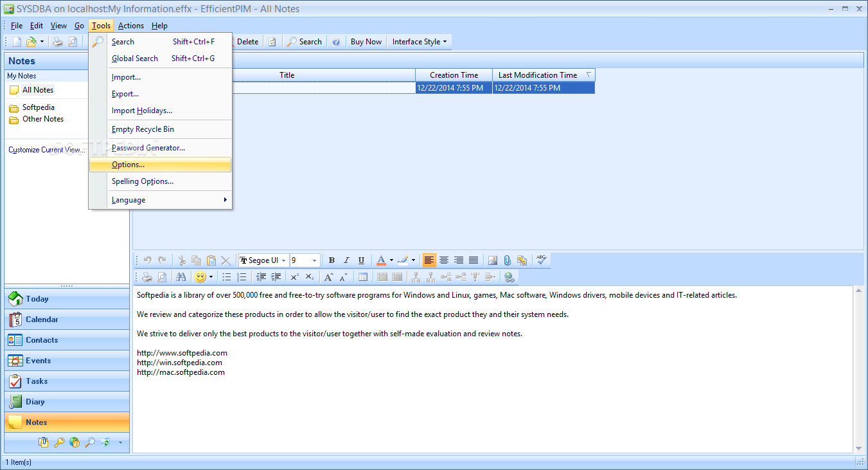
Task: Toggle Bold formatting
Action: (x=332, y=260)
